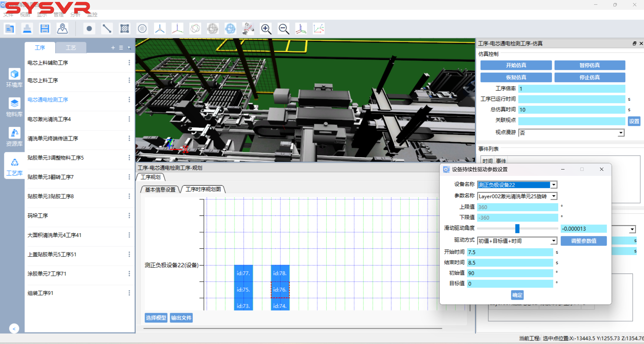Click the map location pin icon
Screen dimensions: 644x344
pos(62,29)
